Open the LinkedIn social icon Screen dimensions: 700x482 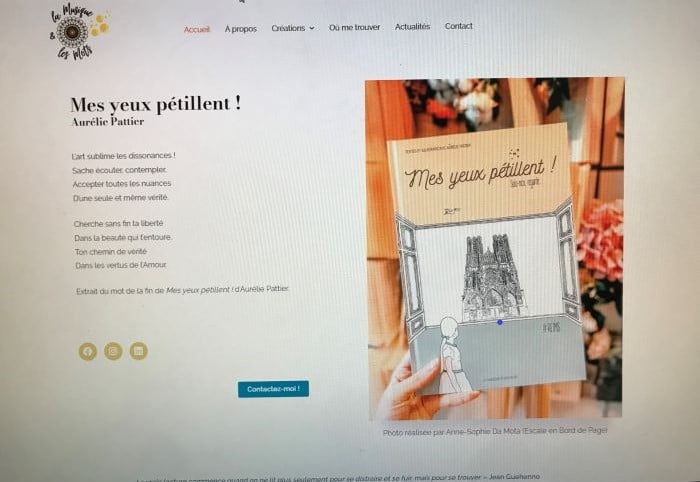point(139,351)
